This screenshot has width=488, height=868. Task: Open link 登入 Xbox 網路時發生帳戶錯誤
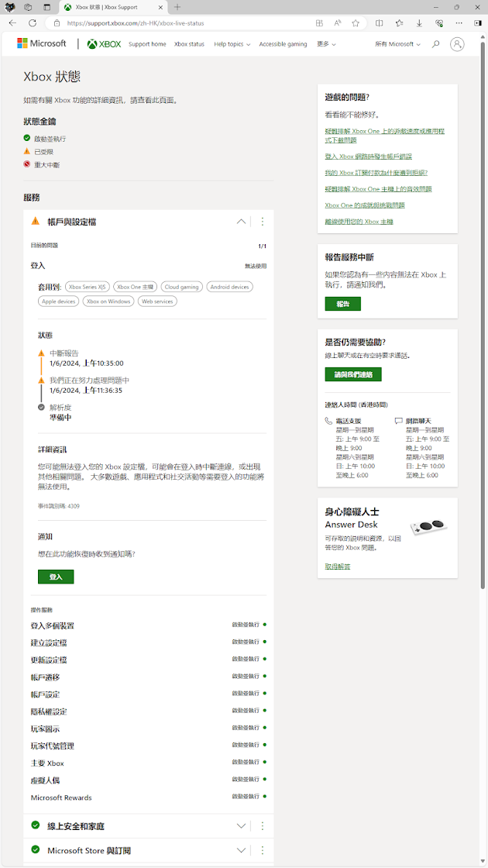[369, 157]
